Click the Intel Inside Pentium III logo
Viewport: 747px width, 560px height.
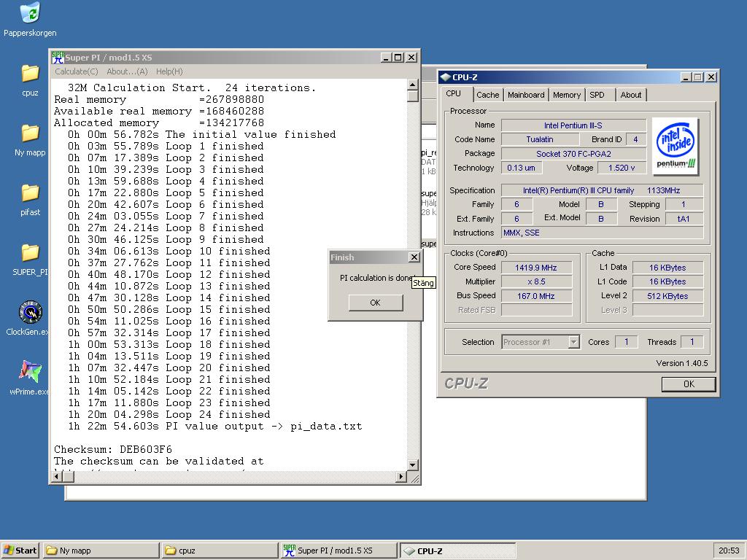(x=676, y=146)
